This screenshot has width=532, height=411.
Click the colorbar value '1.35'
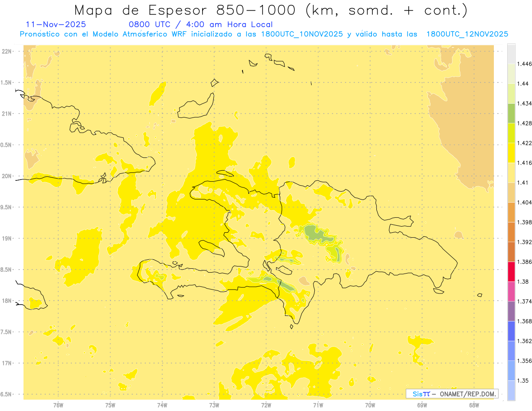tap(523, 380)
